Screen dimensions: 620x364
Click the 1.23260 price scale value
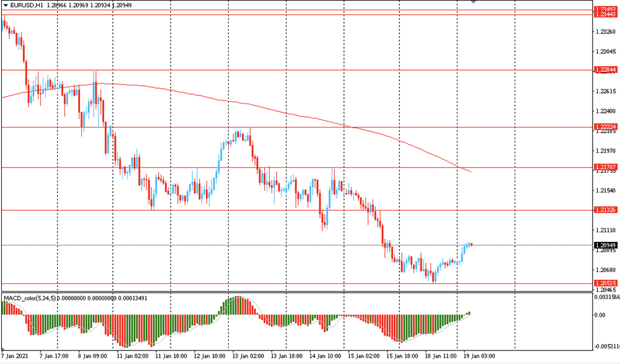[x=606, y=32]
